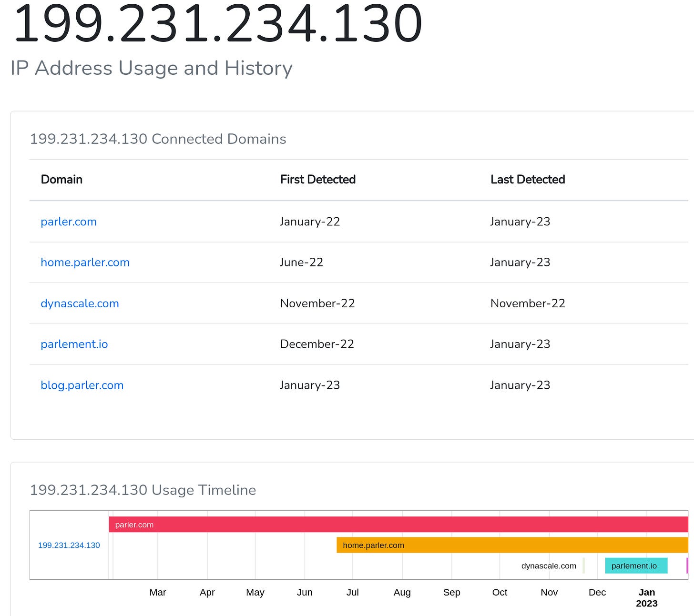Open the home.parler.com domain link
Image resolution: width=694 pixels, height=616 pixels.
point(85,263)
